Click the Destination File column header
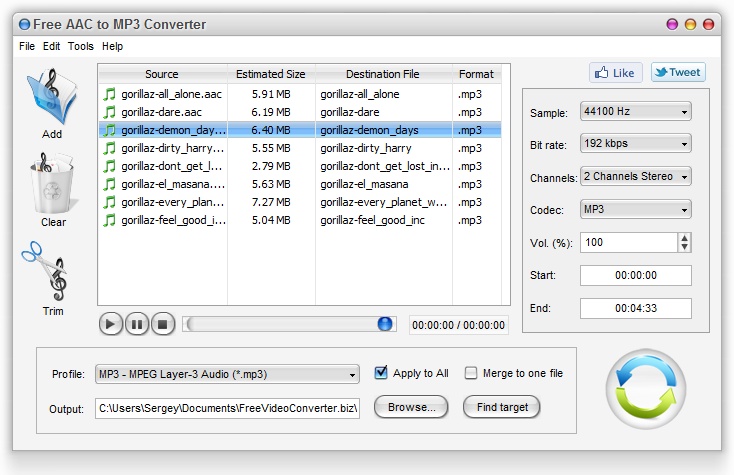 click(x=383, y=74)
